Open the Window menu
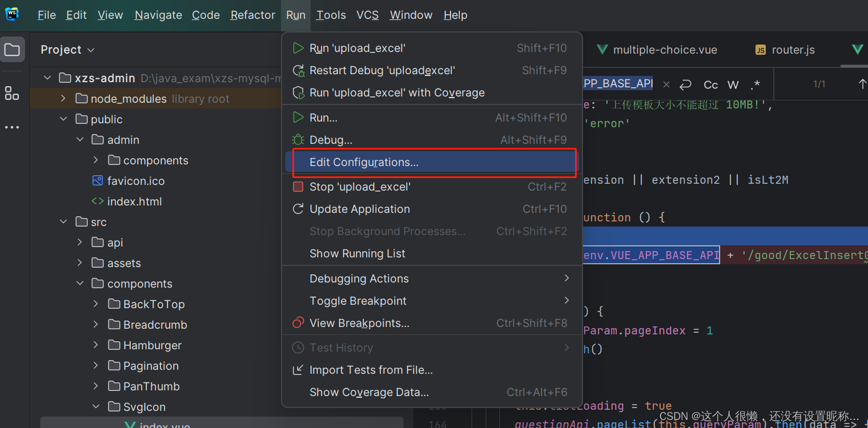Screen dimensions: 868x428 pos(411,15)
